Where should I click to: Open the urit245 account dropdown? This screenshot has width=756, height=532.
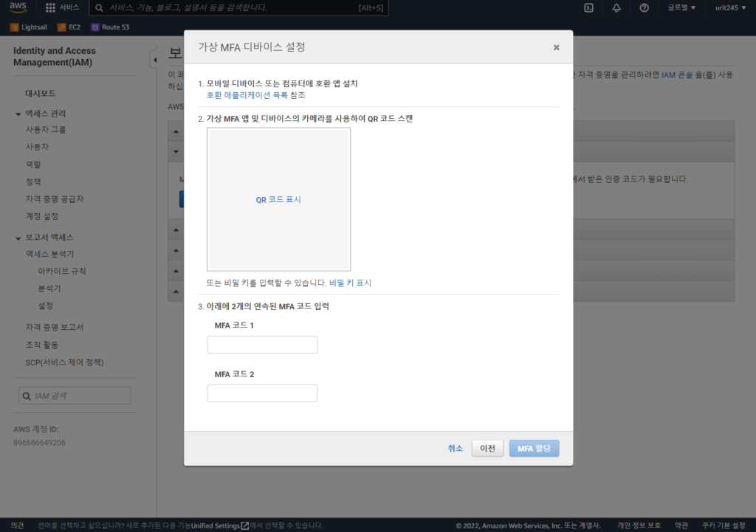click(x=730, y=7)
